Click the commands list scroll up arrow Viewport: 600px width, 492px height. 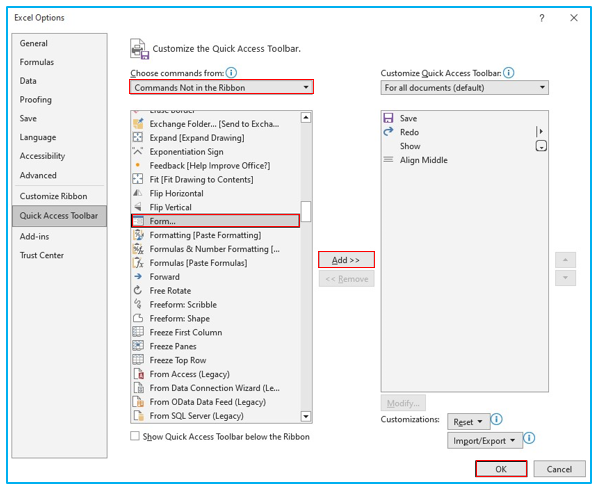pyautogui.click(x=306, y=117)
